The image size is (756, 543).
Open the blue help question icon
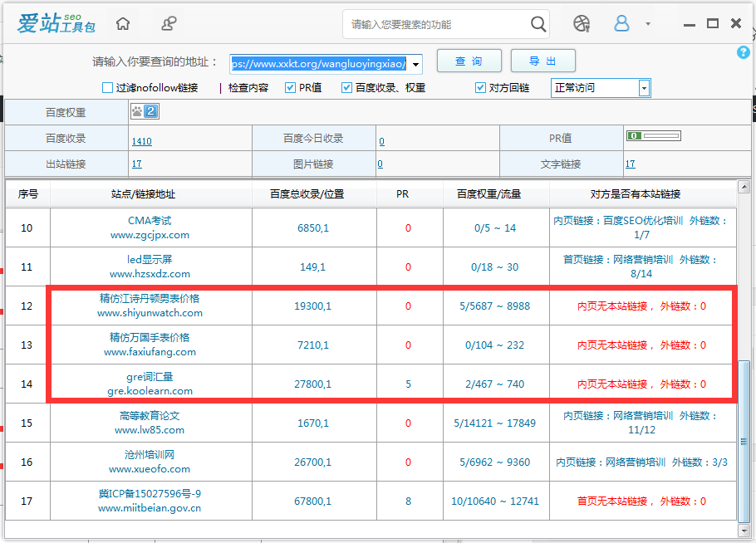(x=743, y=52)
